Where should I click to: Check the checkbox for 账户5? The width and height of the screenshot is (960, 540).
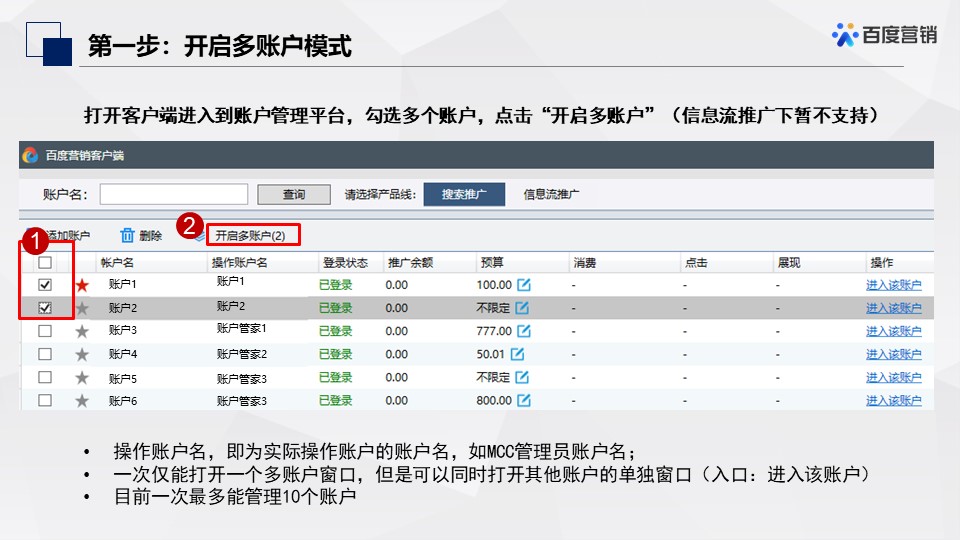click(x=45, y=377)
